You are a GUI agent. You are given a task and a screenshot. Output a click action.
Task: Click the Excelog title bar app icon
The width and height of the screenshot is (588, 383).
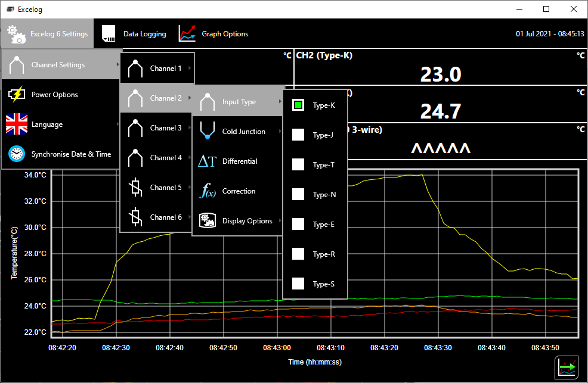click(x=11, y=9)
